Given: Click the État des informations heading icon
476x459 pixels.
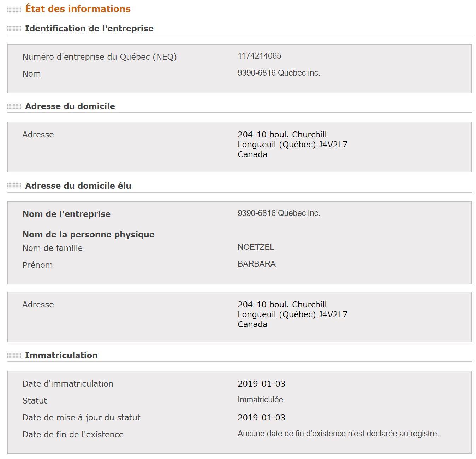Looking at the screenshot, I should coord(14,10).
